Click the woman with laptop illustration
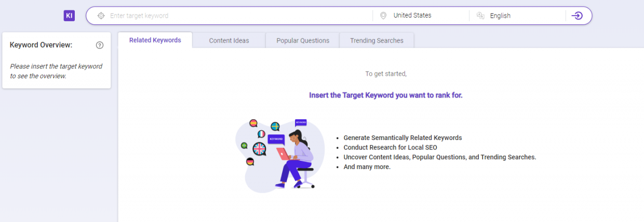The width and height of the screenshot is (644, 222). coord(296,159)
